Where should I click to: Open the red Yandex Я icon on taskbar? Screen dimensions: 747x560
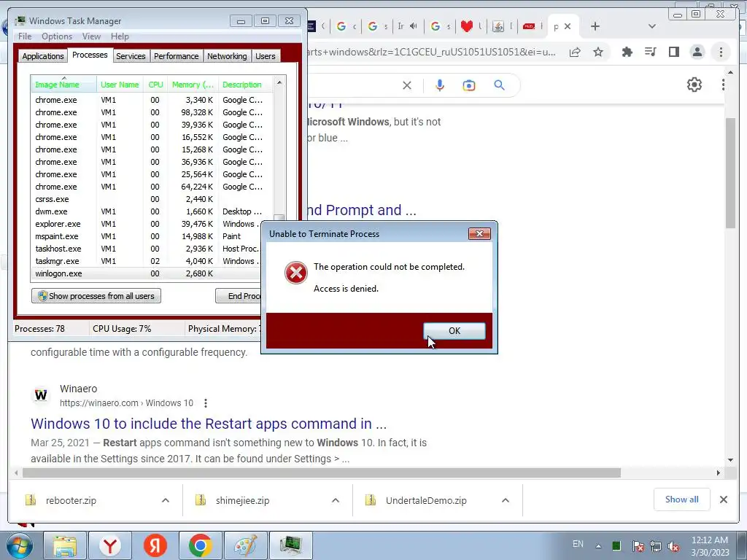pos(155,545)
